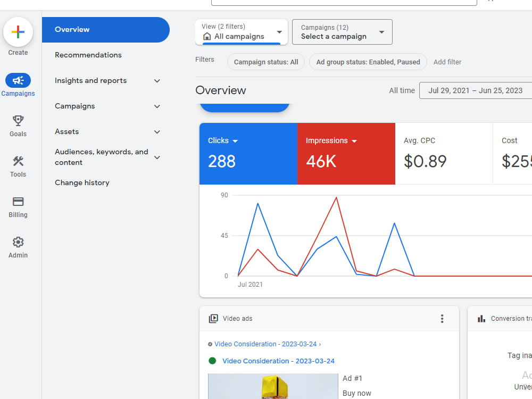Expand Campaigns section chevron
This screenshot has width=532, height=399.
pyautogui.click(x=157, y=106)
